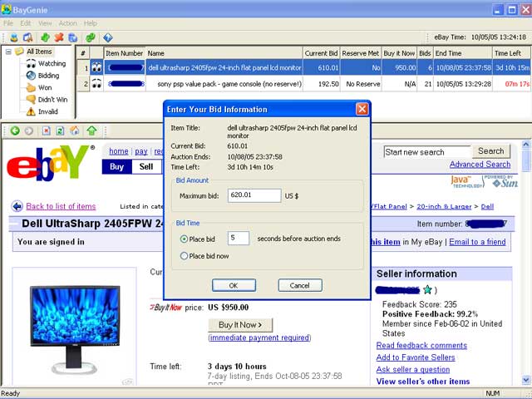The width and height of the screenshot is (532, 399).
Task: Click OK in bid dialog
Action: coord(234,285)
